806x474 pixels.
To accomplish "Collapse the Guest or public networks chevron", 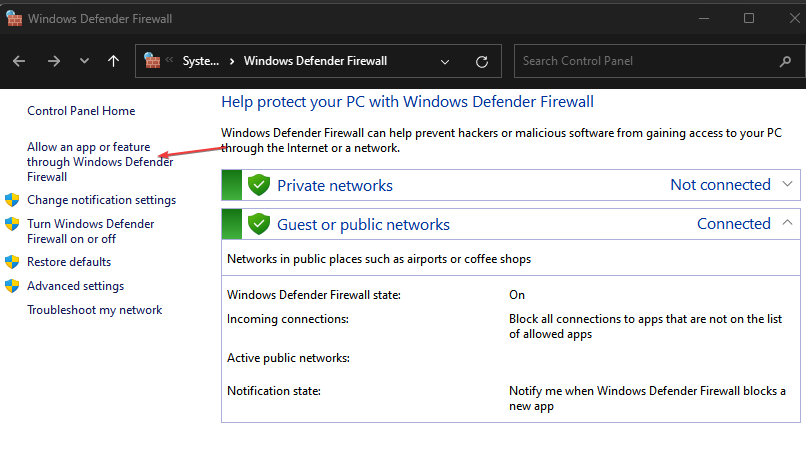I will [787, 223].
